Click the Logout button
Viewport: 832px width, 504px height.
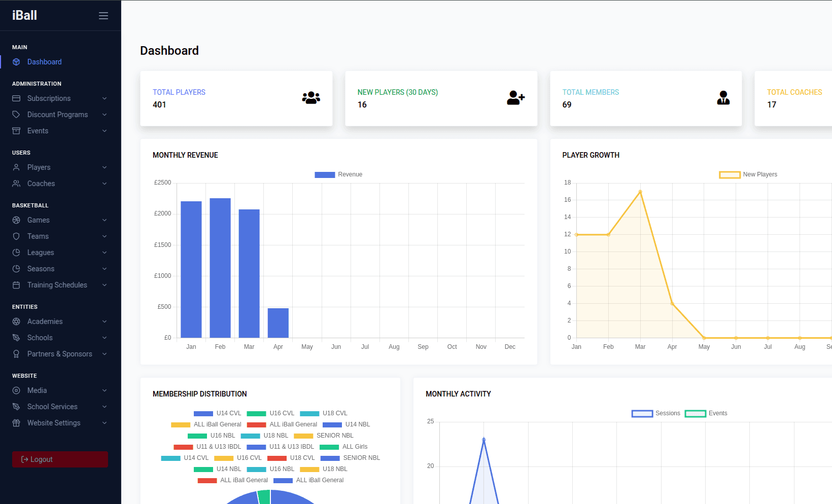point(60,459)
